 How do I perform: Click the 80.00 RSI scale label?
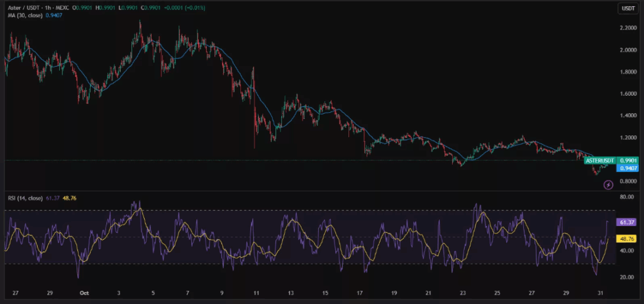click(627, 197)
